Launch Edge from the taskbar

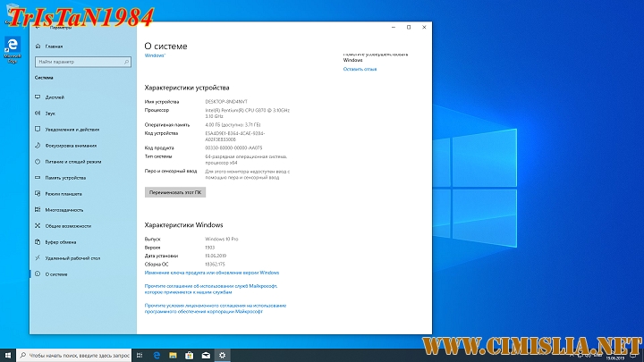[157, 356]
